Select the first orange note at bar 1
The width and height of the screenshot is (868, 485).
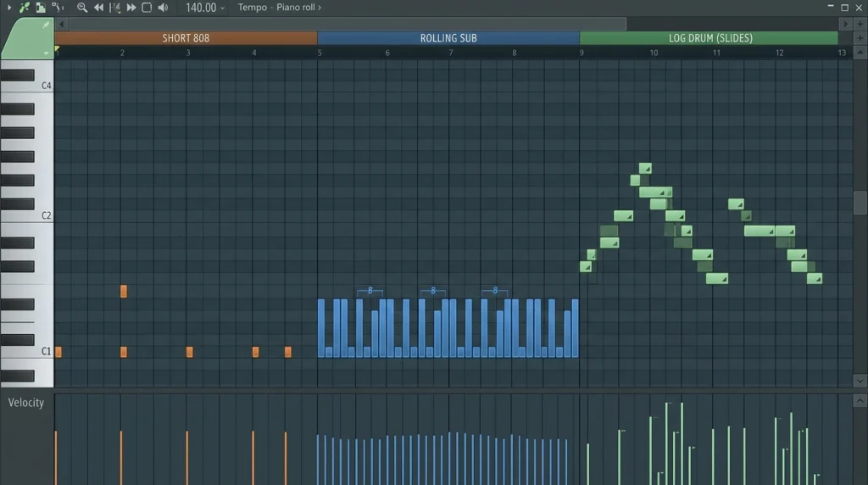click(58, 352)
